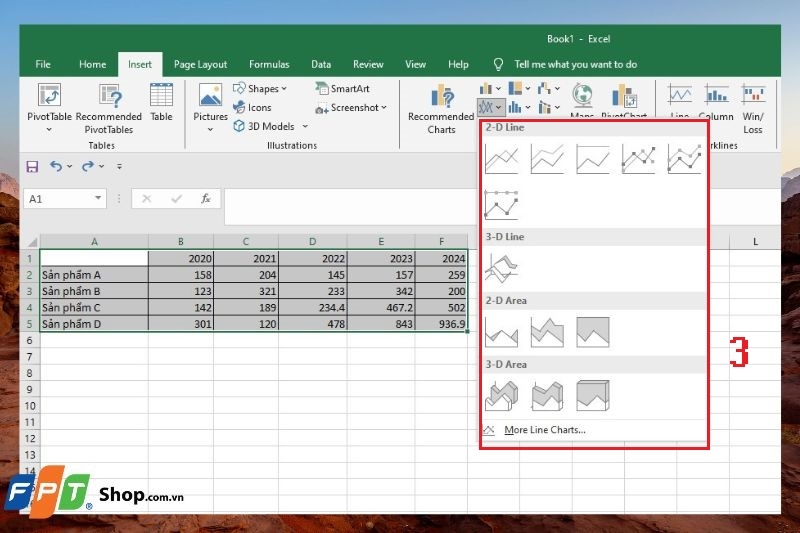Switch to the Formulas tab
800x533 pixels.
click(x=269, y=64)
